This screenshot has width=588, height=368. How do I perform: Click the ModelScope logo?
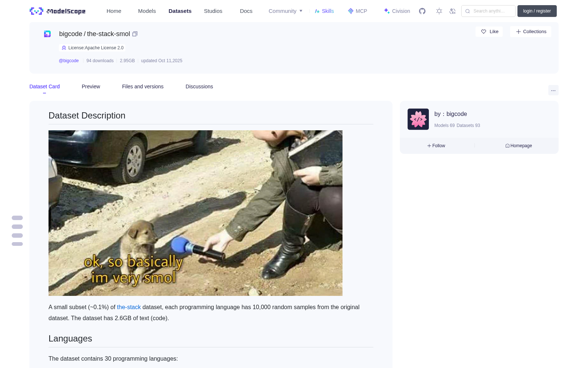tap(57, 11)
